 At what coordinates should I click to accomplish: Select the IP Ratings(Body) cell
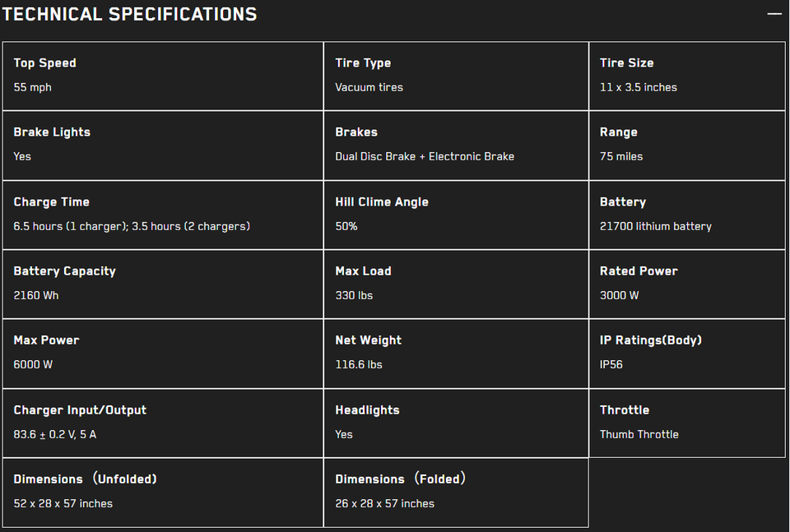(x=687, y=354)
